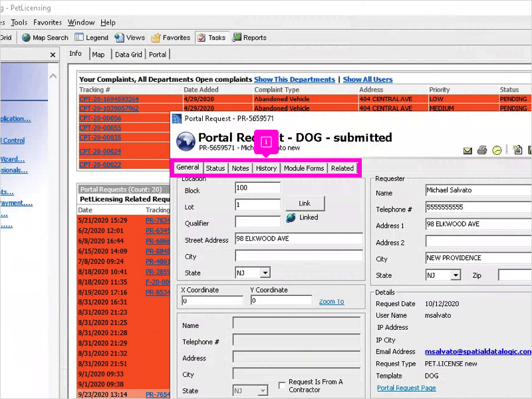Screen dimensions: 532x399
Task: Open the Requester State NJ dropdown
Action: tap(456, 275)
